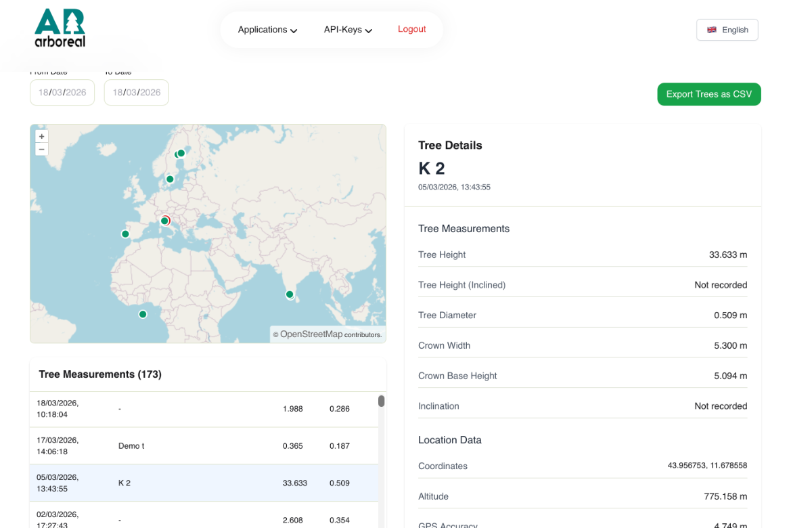Click the Arboreal logo
The width and height of the screenshot is (812, 528).
tap(60, 28)
